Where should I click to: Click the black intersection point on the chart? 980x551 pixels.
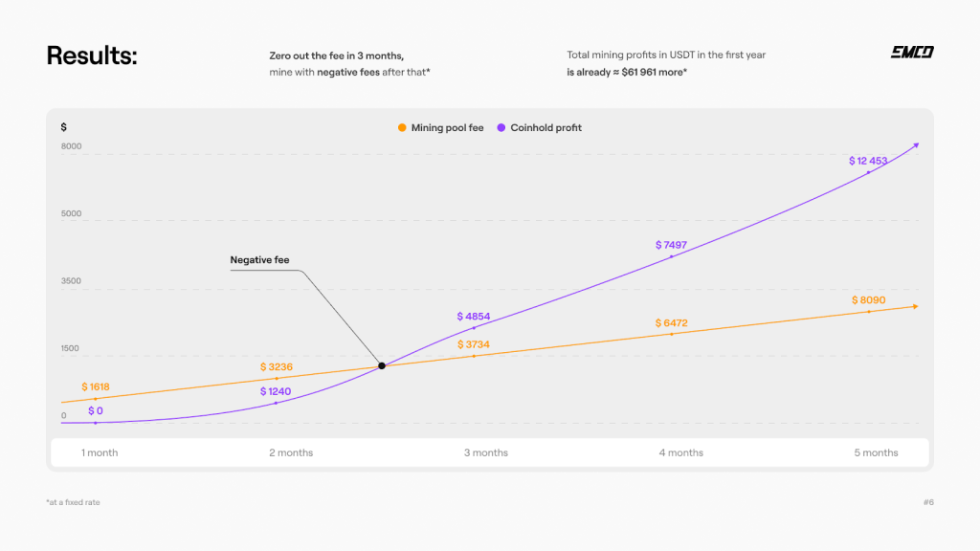click(x=382, y=365)
